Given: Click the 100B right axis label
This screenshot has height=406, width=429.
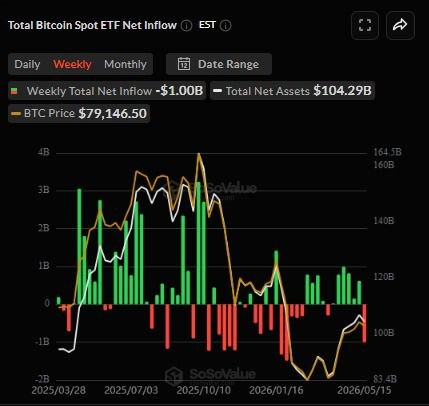Looking at the screenshot, I should click(383, 333).
